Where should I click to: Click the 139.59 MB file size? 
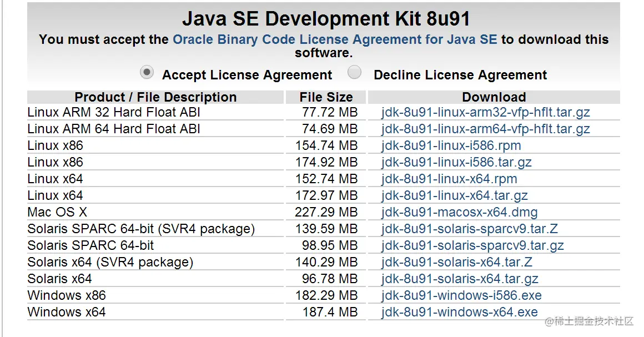(326, 229)
